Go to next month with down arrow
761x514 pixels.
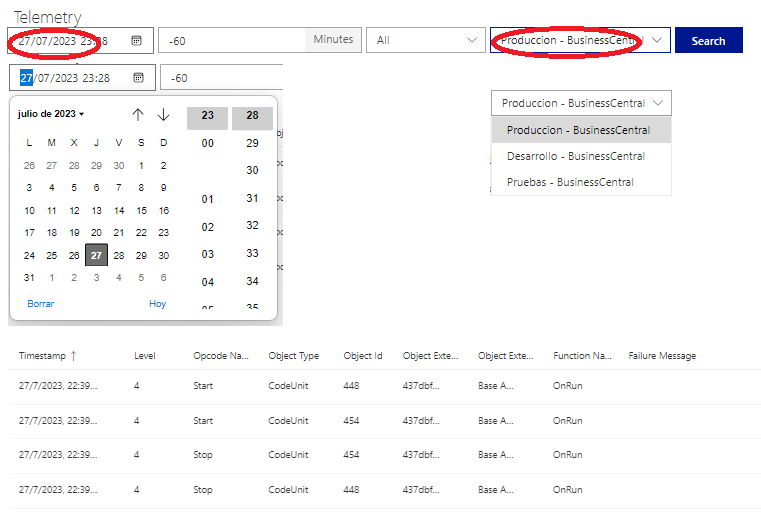(163, 115)
